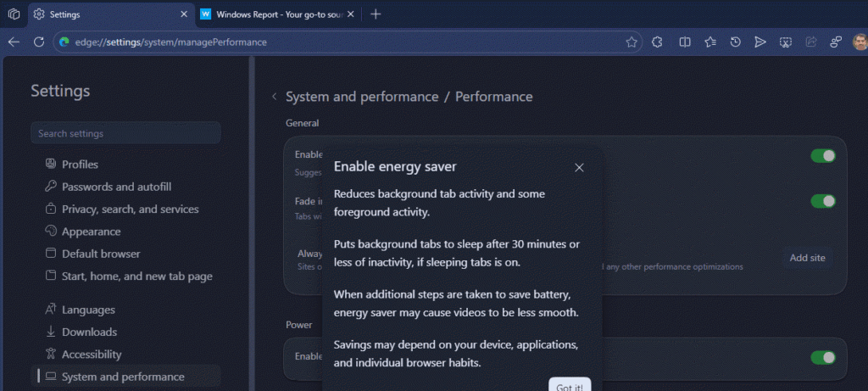Click the 'Savings may depend on your device' paragraph
The height and width of the screenshot is (391, 868).
[x=456, y=354]
